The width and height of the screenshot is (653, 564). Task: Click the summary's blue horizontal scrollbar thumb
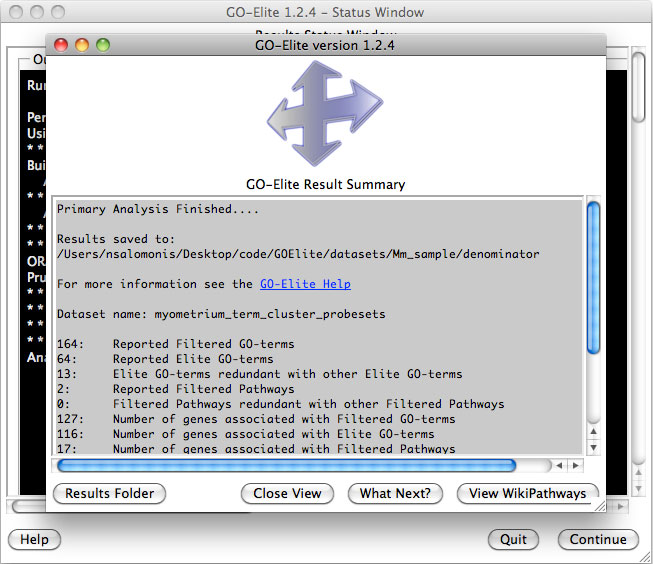pos(287,465)
